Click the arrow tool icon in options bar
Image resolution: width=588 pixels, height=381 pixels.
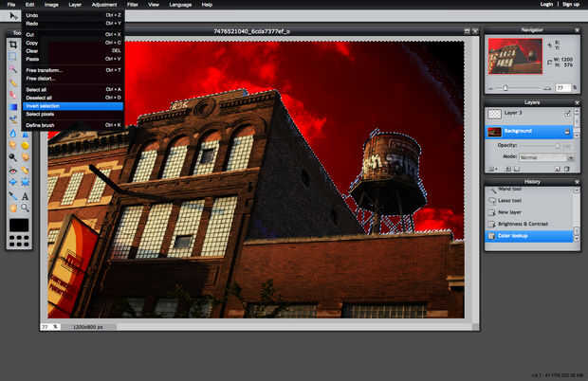[x=13, y=16]
